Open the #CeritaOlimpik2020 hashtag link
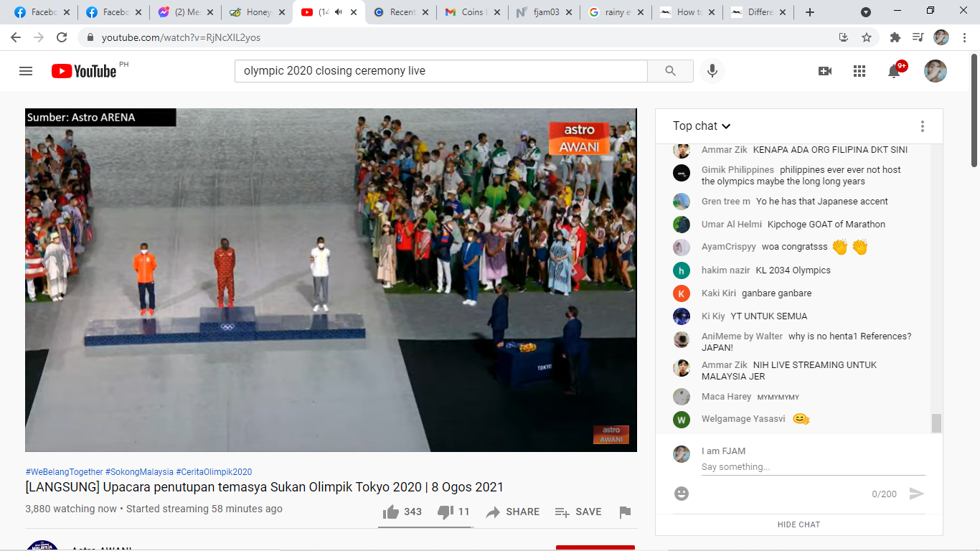This screenshot has height=551, width=980. [214, 472]
